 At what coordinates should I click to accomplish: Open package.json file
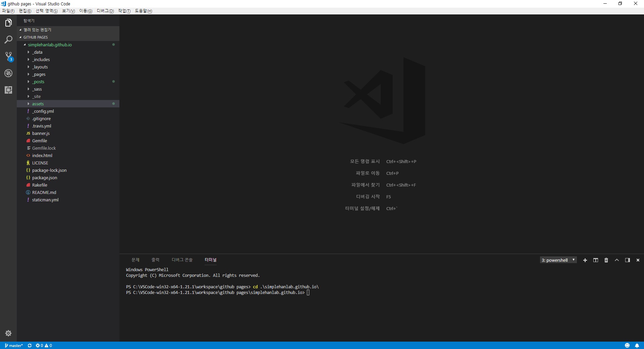[x=68, y=178]
